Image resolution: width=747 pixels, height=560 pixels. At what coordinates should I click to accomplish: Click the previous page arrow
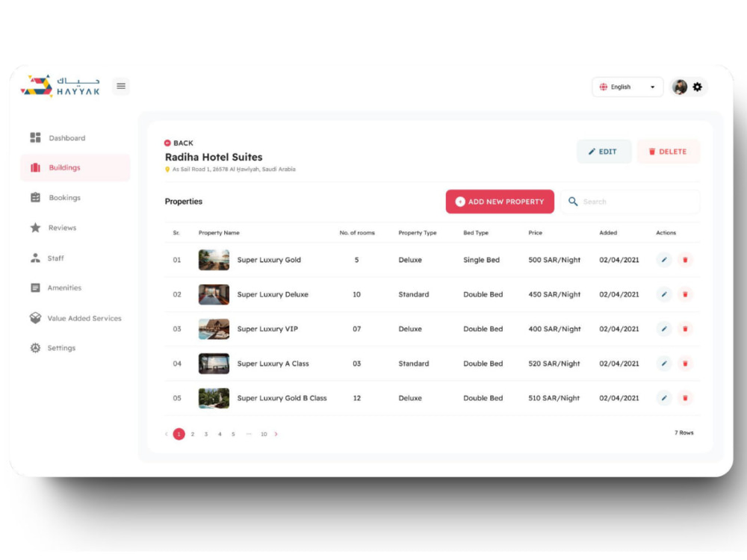coord(167,434)
